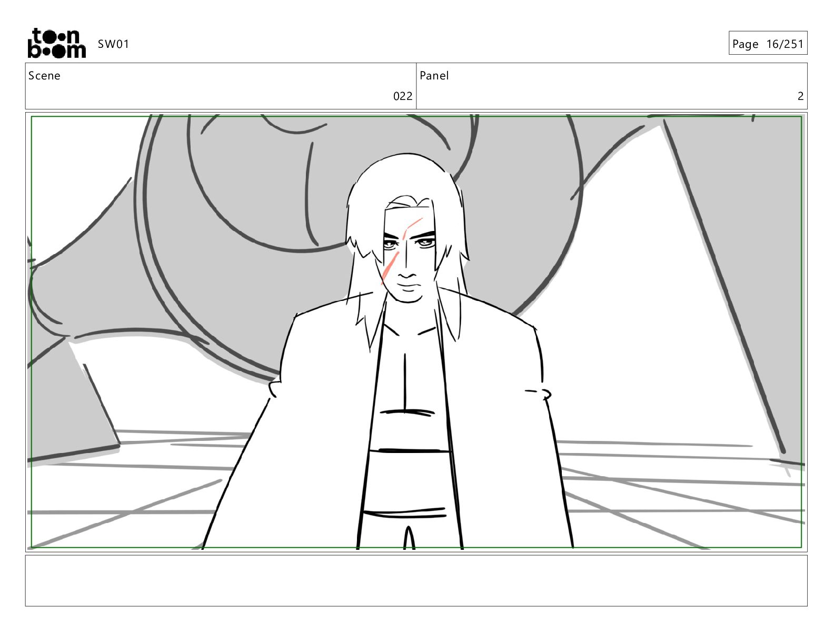Image resolution: width=834 pixels, height=644 pixels.
Task: Select the SW01 project title text
Action: coord(113,44)
